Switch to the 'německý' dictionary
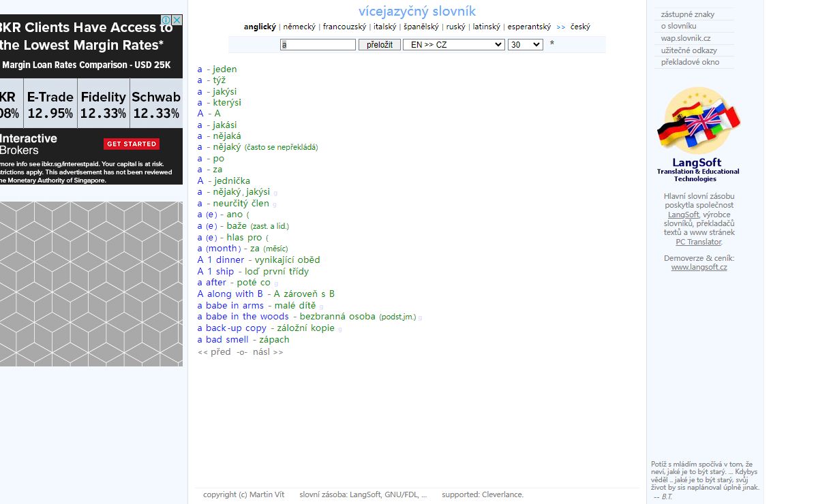This screenshot has width=818, height=504. click(299, 27)
